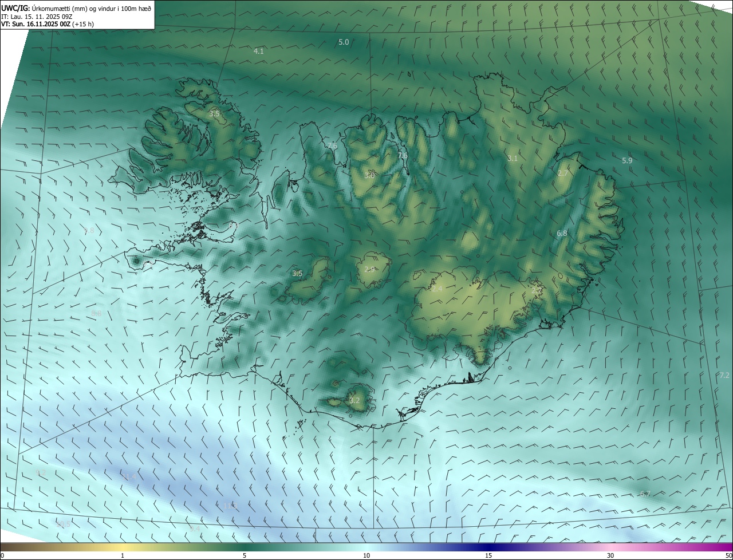
Task: Click the 'VT: Sun. 16.11.2025 00Z (+15 h)' line
Action: click(48, 24)
